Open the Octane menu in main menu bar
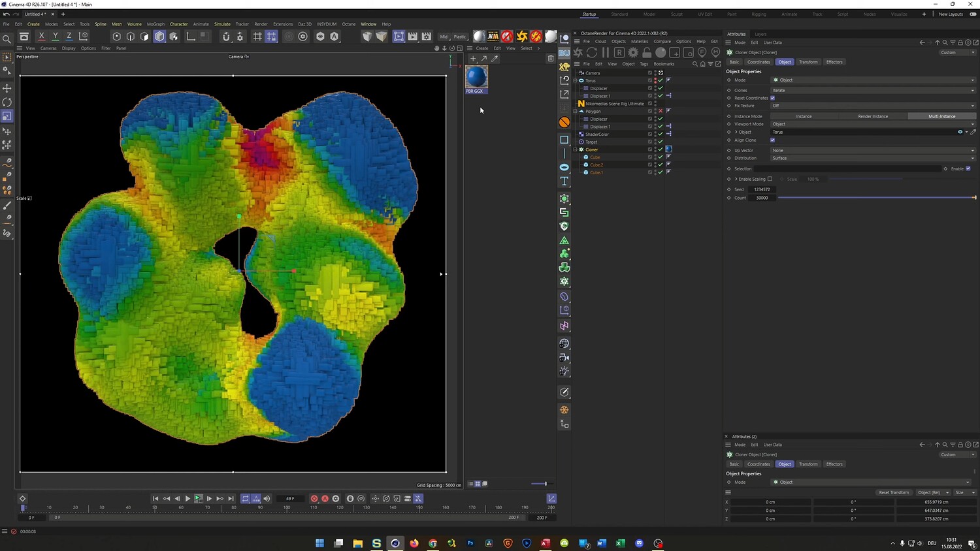Viewport: 980px width, 551px height. [349, 24]
